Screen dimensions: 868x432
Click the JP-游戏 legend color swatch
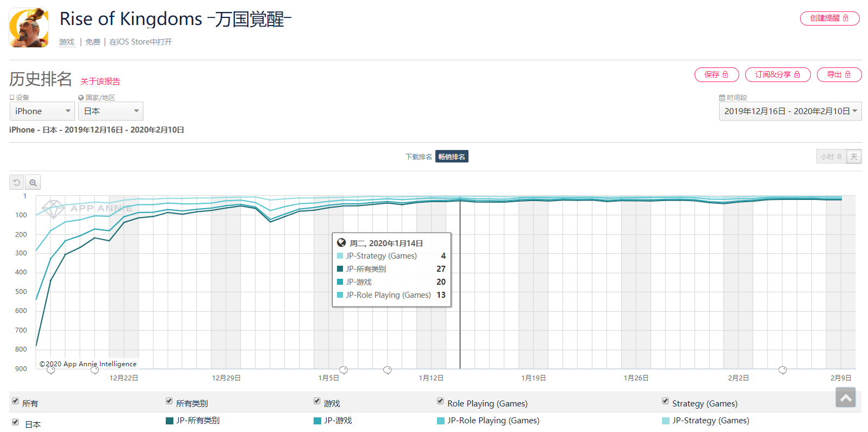(317, 421)
